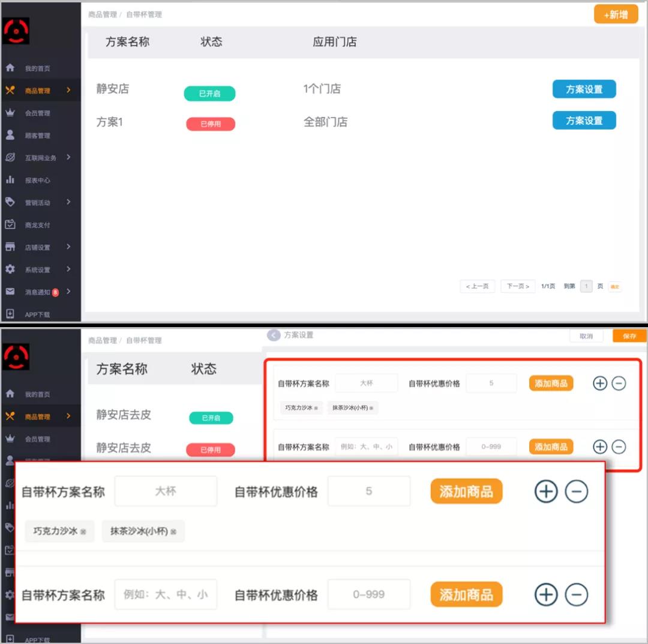This screenshot has width=648, height=644.
Task: Expand the 互联网业务 submenu chevron
Action: point(68,157)
